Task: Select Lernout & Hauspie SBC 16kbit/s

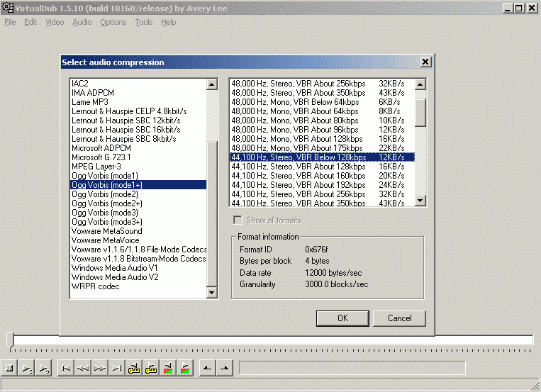Action: click(x=138, y=130)
